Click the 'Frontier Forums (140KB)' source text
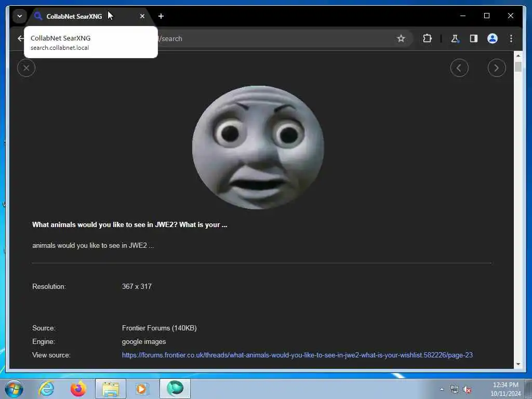 159,328
